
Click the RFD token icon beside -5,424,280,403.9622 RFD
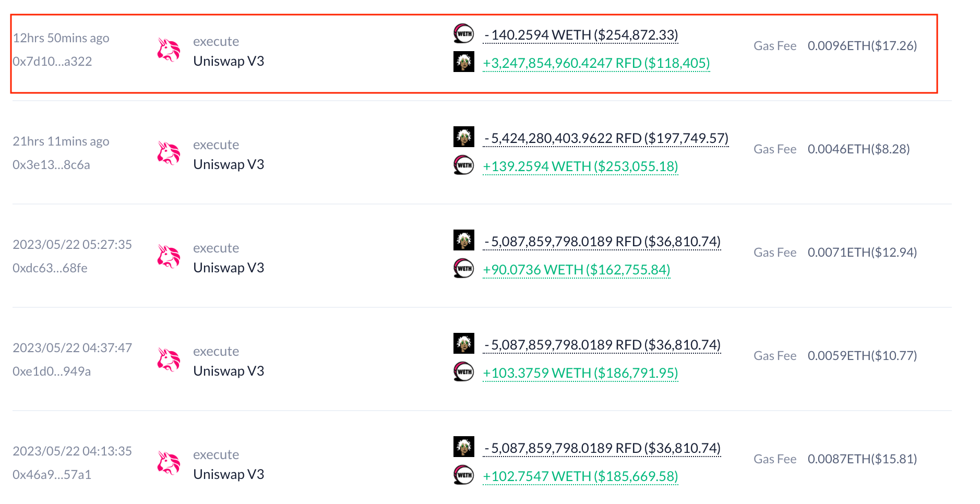(x=463, y=137)
